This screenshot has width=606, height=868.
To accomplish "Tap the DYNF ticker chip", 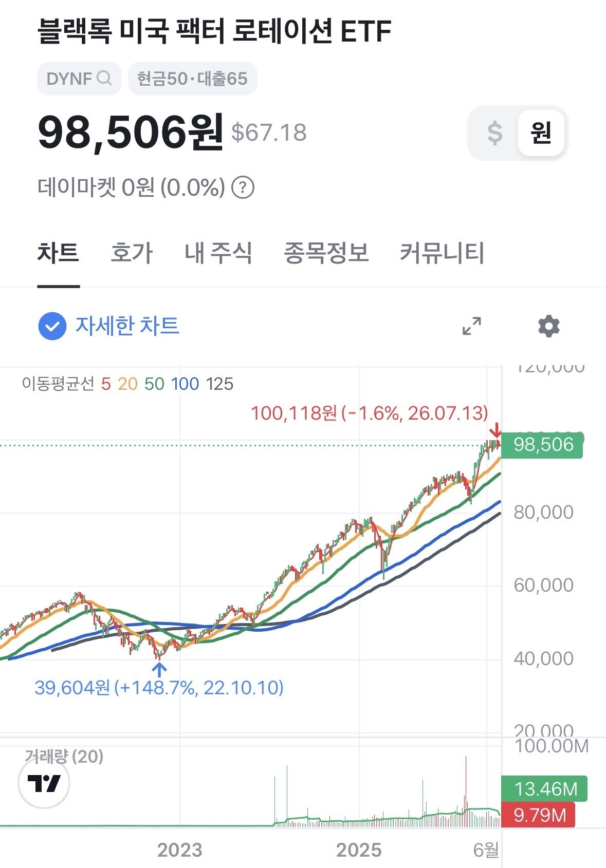I will click(79, 79).
